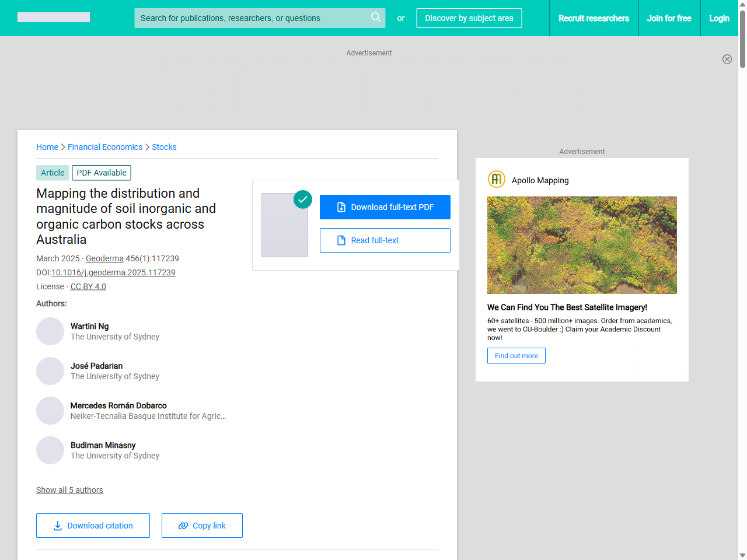Click the download icon inside Download citation
Screen dimensions: 747x560
click(x=57, y=526)
